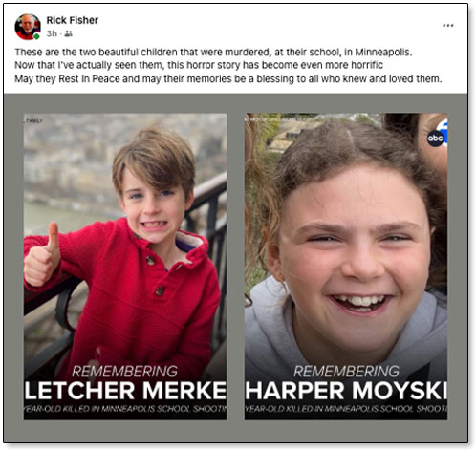The height and width of the screenshot is (450, 476).
Task: Click REMEMBERING text on the right photo
Action: click(346, 372)
